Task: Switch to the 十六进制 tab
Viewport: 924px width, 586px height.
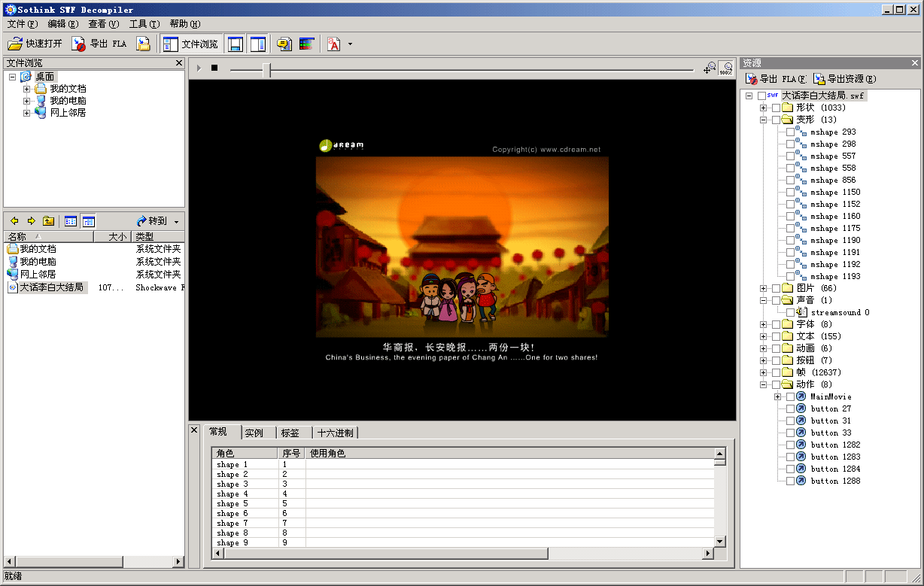Action: tap(336, 433)
